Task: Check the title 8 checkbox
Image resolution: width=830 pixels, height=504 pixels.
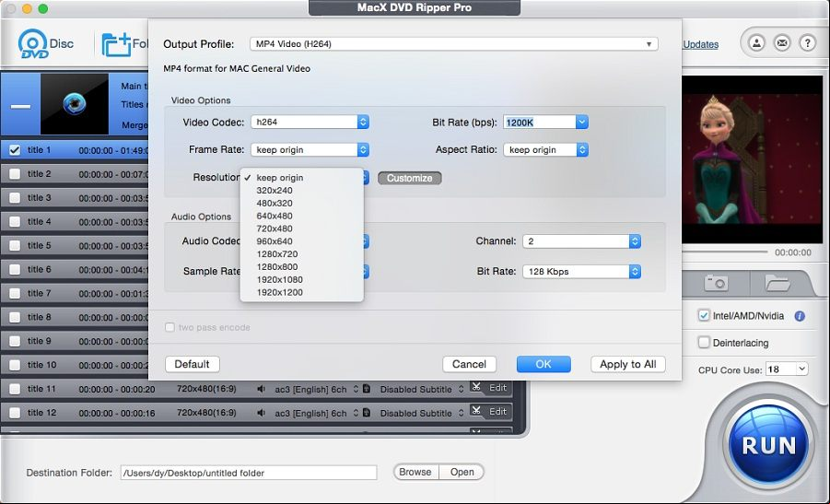Action: [x=15, y=317]
